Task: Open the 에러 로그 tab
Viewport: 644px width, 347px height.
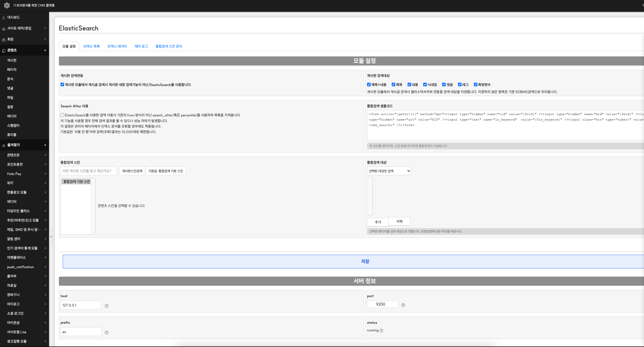Action: tap(141, 46)
